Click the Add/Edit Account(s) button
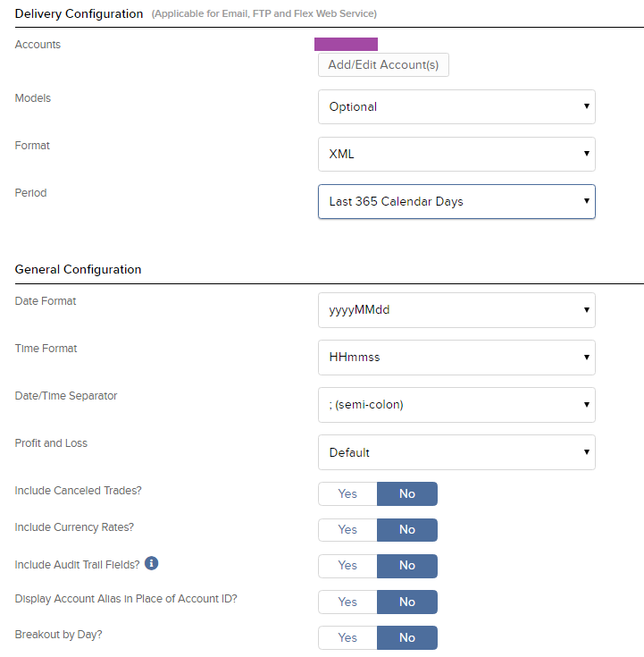This screenshot has width=644, height=657. click(x=383, y=65)
